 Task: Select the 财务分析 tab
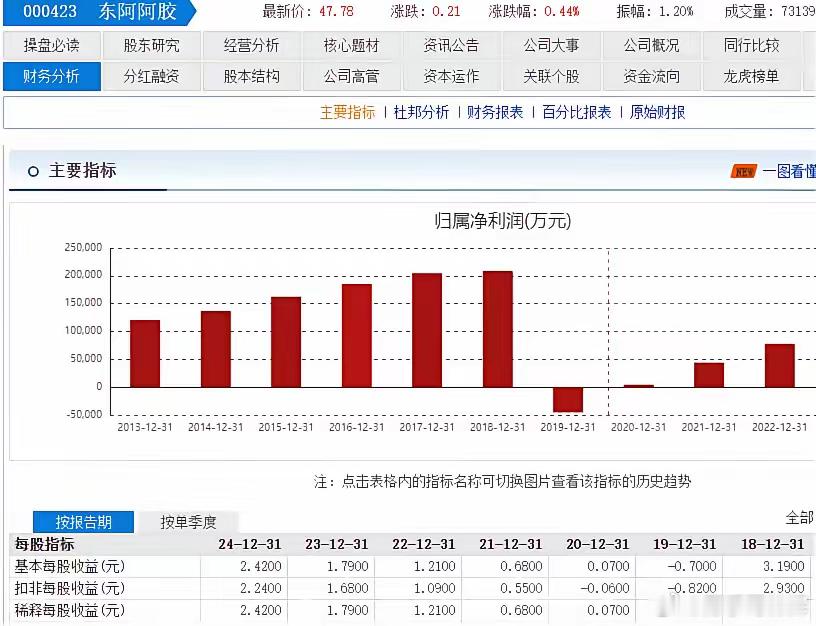(51, 76)
